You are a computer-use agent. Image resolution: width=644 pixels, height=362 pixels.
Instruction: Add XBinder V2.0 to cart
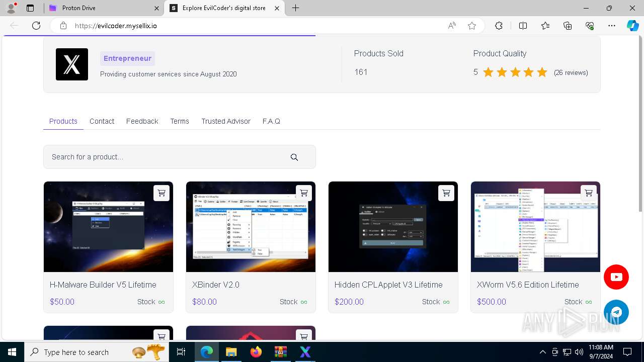click(x=304, y=193)
